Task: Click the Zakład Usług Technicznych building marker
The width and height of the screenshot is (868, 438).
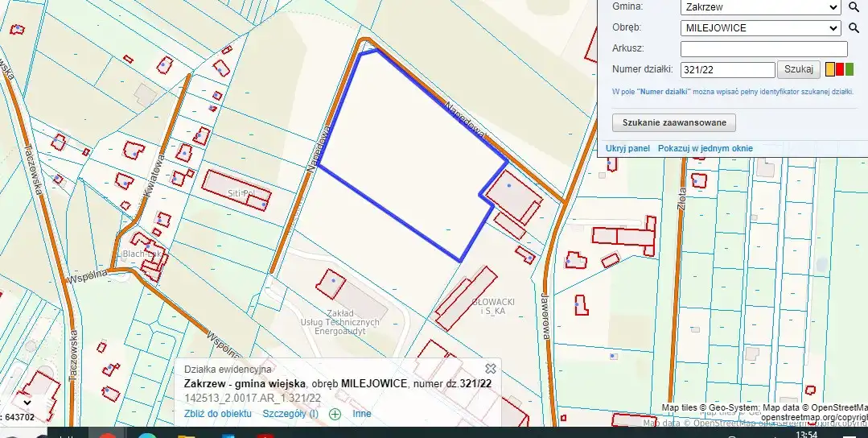Action: coord(333,281)
